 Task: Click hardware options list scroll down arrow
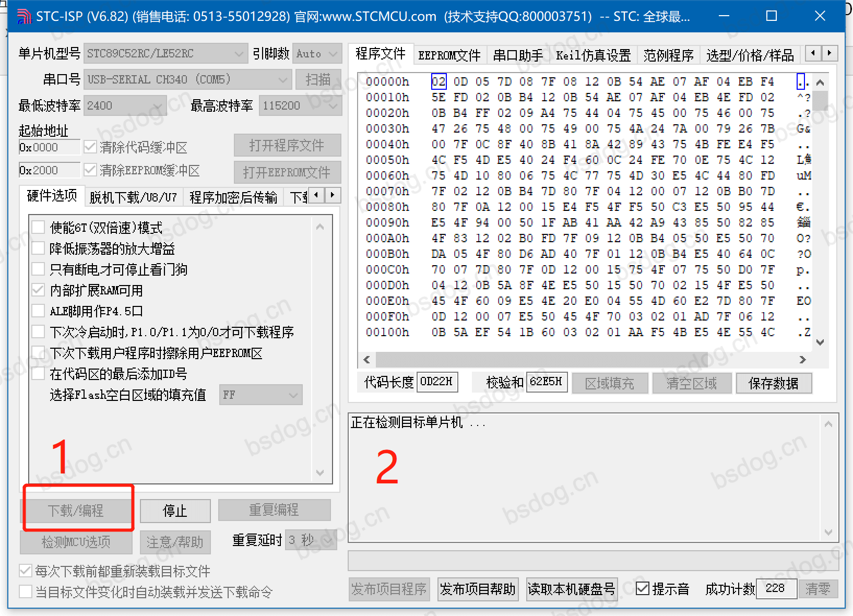[x=321, y=473]
